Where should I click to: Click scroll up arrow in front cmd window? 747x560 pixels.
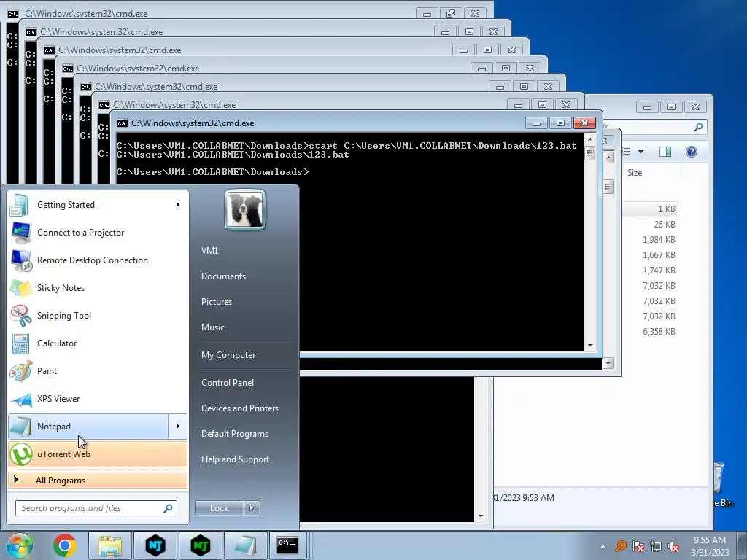(x=590, y=139)
